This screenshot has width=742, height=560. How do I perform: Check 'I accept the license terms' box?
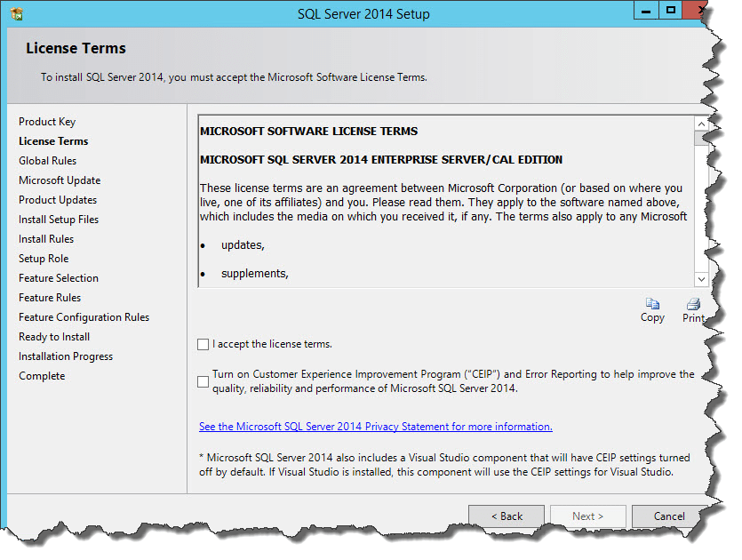coord(203,344)
